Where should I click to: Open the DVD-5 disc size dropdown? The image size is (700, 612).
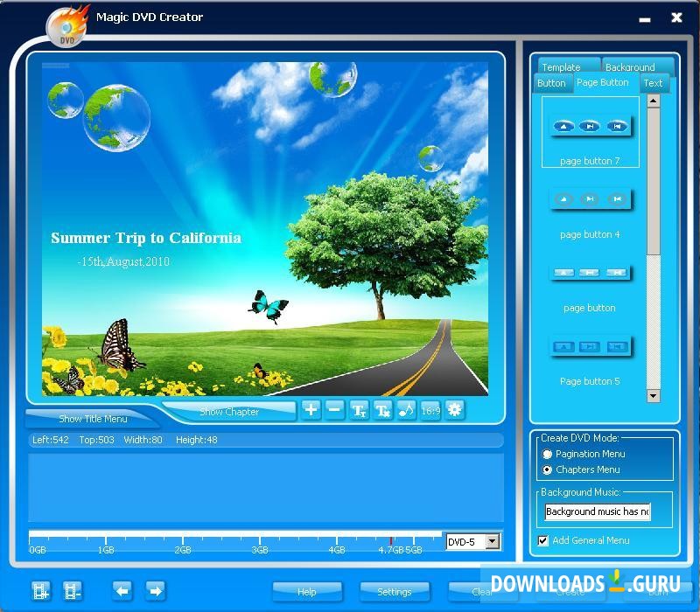492,542
